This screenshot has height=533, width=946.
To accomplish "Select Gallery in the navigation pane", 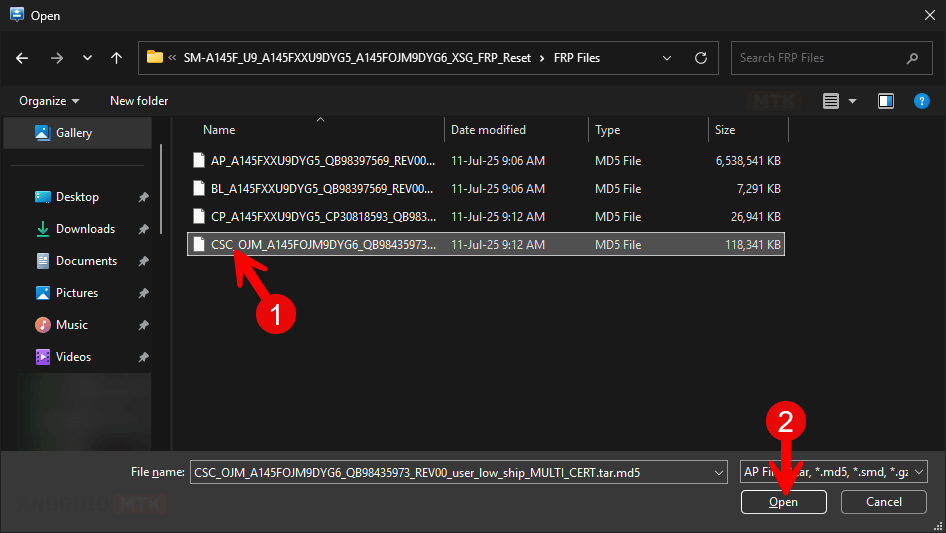I will tap(74, 133).
